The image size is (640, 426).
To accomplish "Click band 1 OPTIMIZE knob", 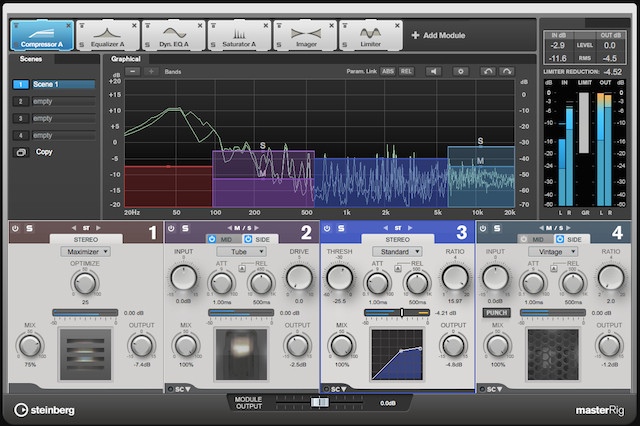I will point(85,283).
